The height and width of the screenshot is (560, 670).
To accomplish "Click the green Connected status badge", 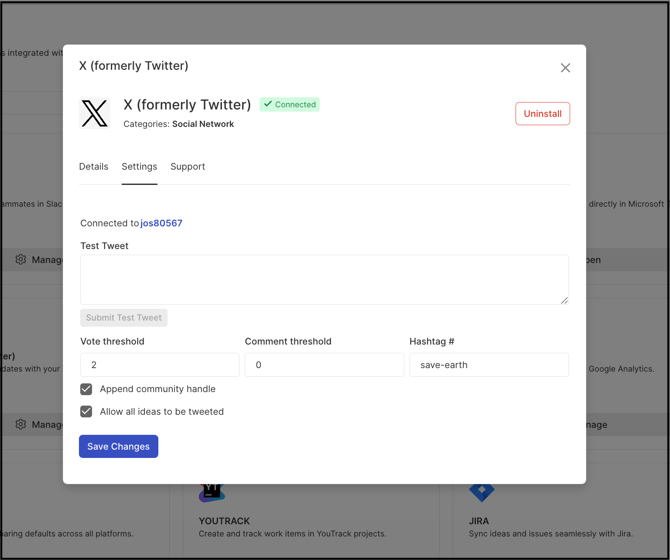I will coord(290,104).
